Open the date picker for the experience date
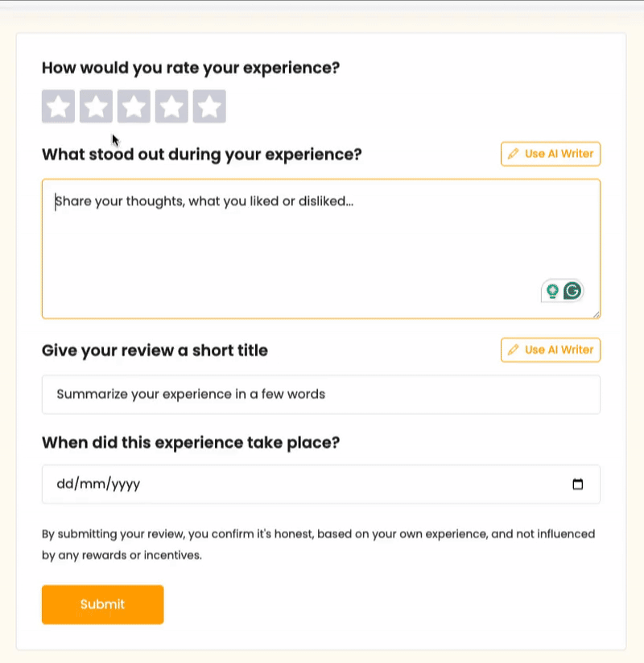Image resolution: width=644 pixels, height=663 pixels. pyautogui.click(x=578, y=484)
